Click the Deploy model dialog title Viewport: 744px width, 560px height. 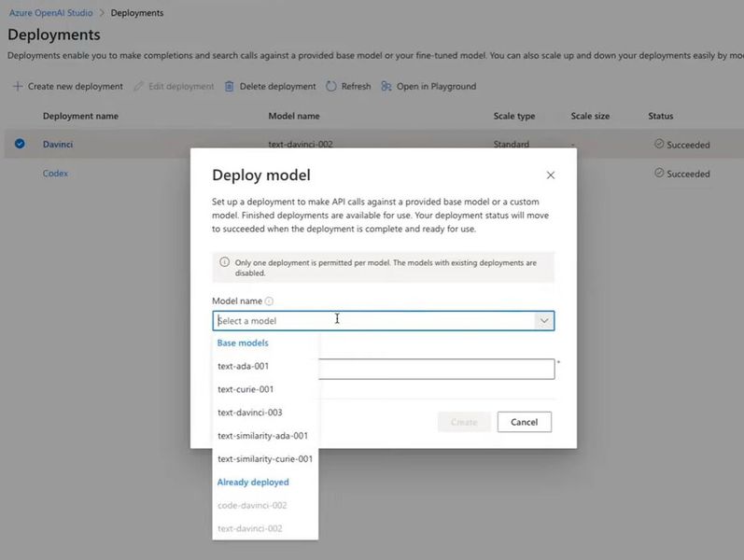[x=261, y=175]
